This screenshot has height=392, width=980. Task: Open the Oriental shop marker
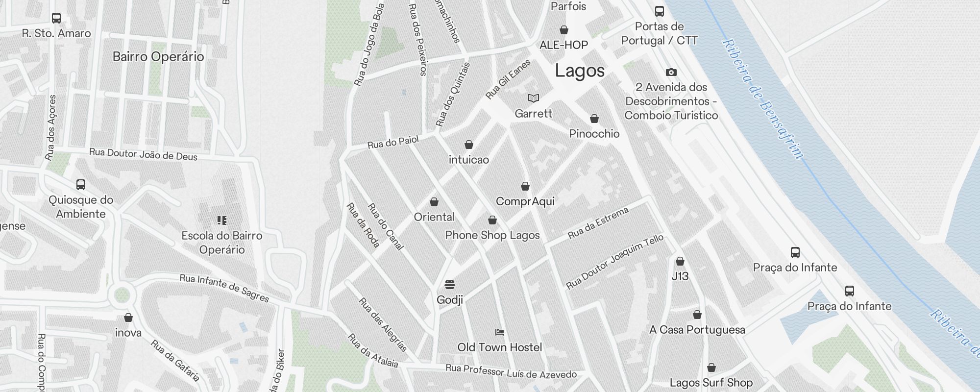(434, 202)
